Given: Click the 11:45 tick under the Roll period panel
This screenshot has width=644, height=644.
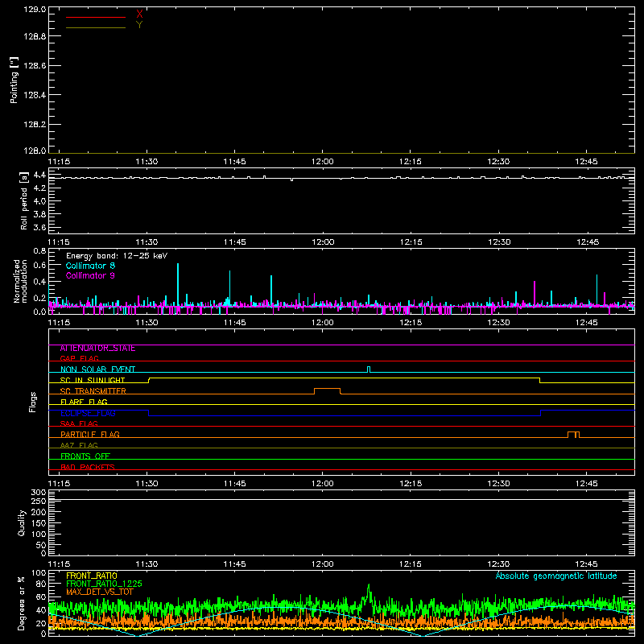Looking at the screenshot, I should click(234, 242).
